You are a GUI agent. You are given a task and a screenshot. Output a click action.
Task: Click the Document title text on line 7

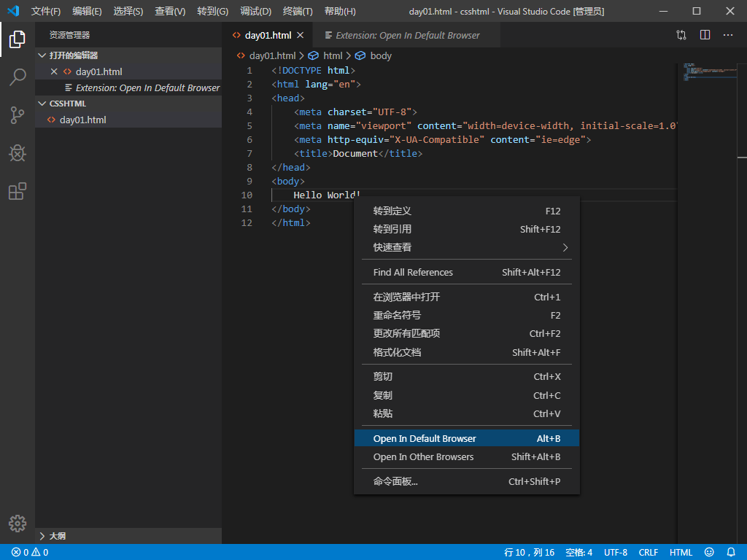355,153
